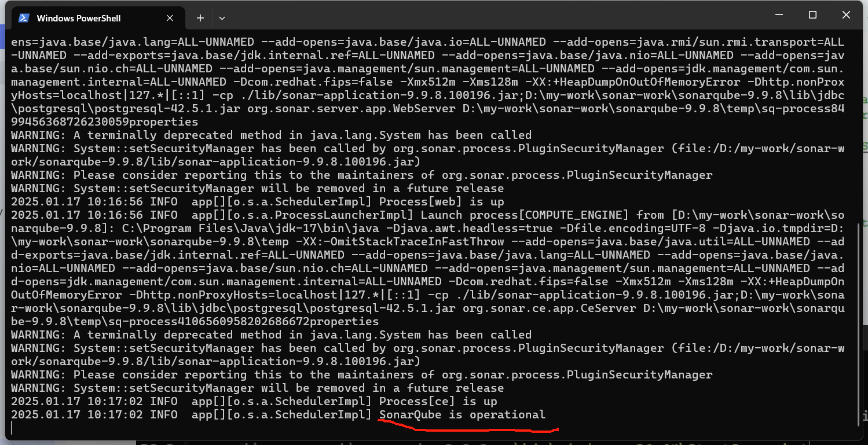Image resolution: width=868 pixels, height=445 pixels.
Task: Expand the new tab profile dropdown
Action: click(x=222, y=18)
